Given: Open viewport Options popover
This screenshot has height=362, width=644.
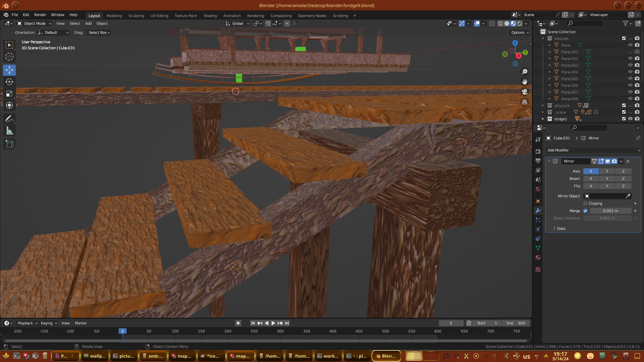Looking at the screenshot, I should click(520, 33).
